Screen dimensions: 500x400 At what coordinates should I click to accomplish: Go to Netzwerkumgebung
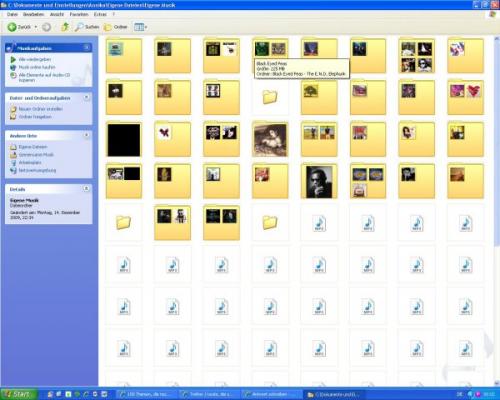pos(37,170)
